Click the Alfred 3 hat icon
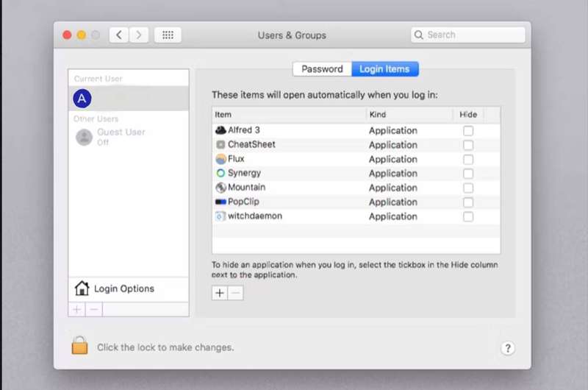 pos(220,130)
